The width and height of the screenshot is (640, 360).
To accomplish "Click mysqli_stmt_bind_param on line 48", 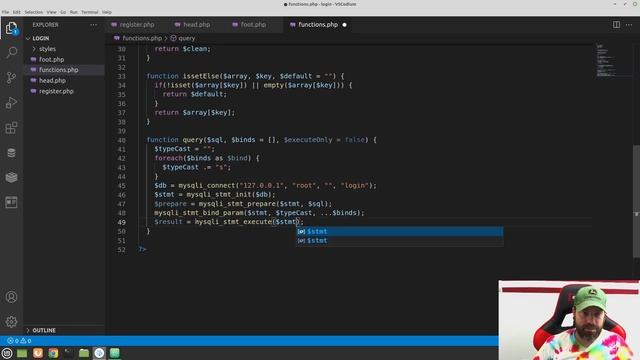I will 199,213.
